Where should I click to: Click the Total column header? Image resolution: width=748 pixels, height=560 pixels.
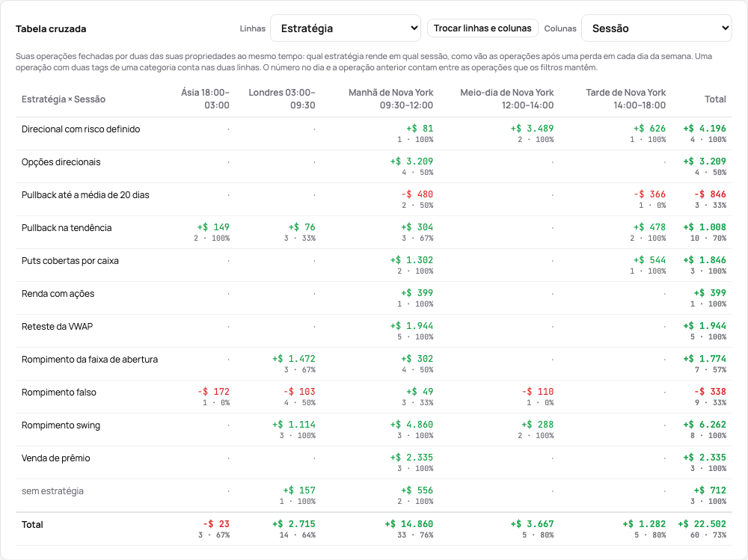pos(716,99)
